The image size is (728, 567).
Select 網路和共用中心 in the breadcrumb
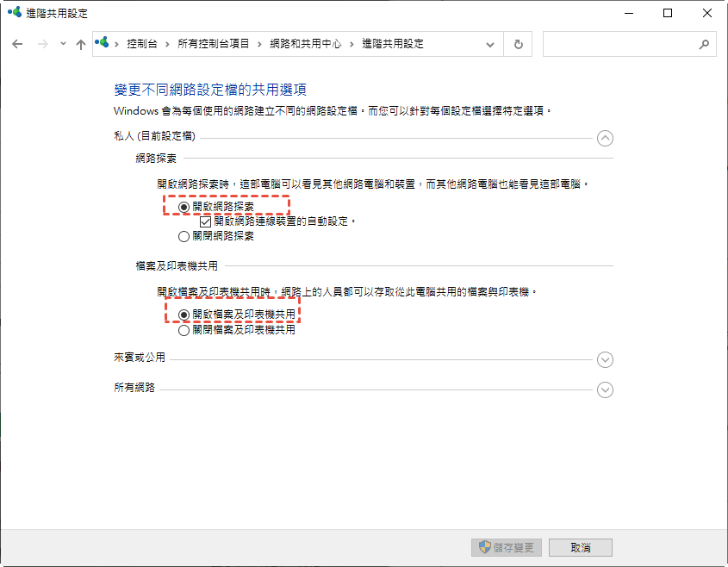click(x=306, y=44)
